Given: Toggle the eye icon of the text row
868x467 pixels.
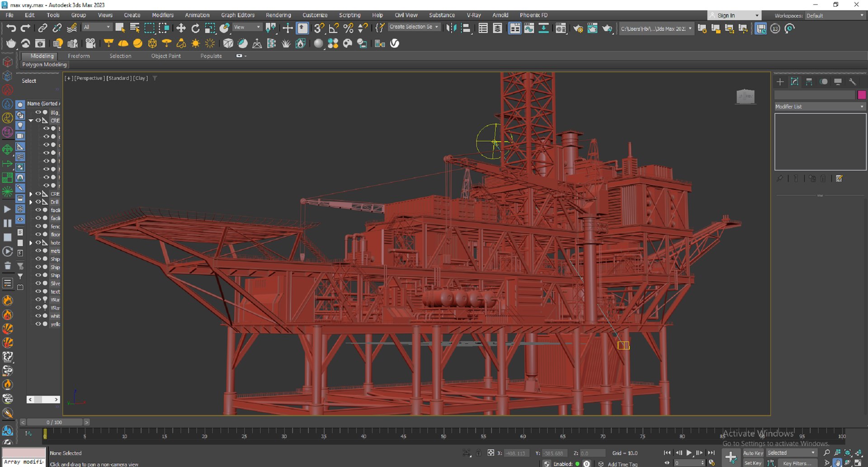Looking at the screenshot, I should click(38, 291).
